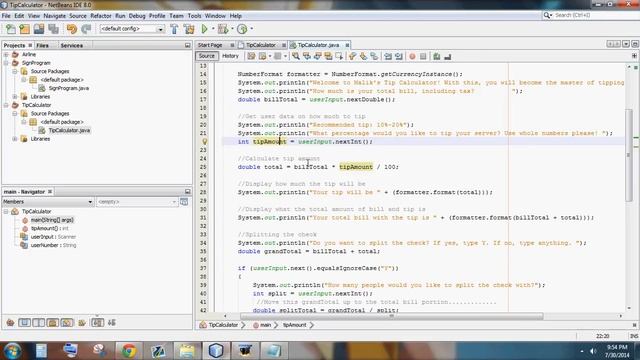Switch to the Start Page tab
The width and height of the screenshot is (640, 360).
(210, 45)
